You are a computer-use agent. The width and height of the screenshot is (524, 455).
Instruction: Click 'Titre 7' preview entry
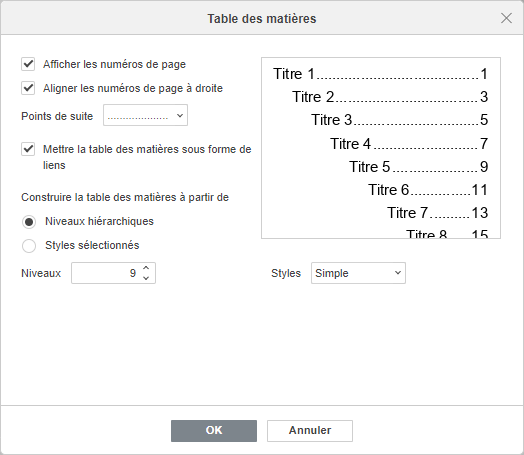click(x=408, y=213)
